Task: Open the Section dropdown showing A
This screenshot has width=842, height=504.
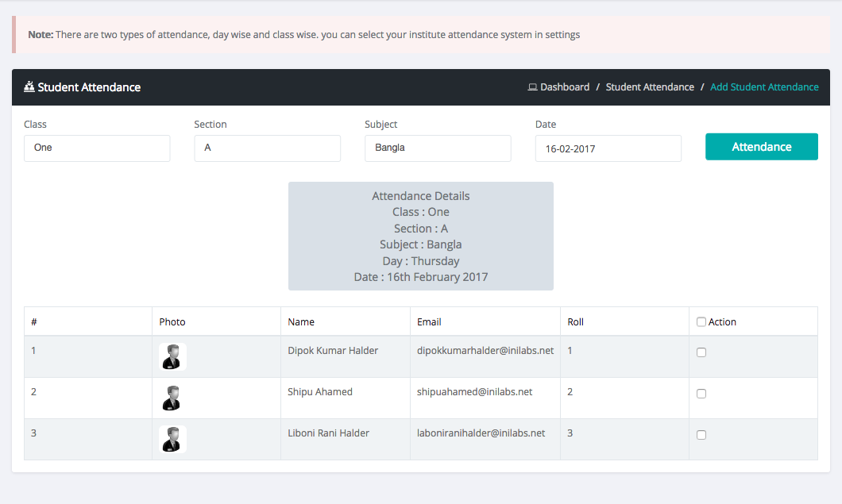Action: tap(268, 148)
